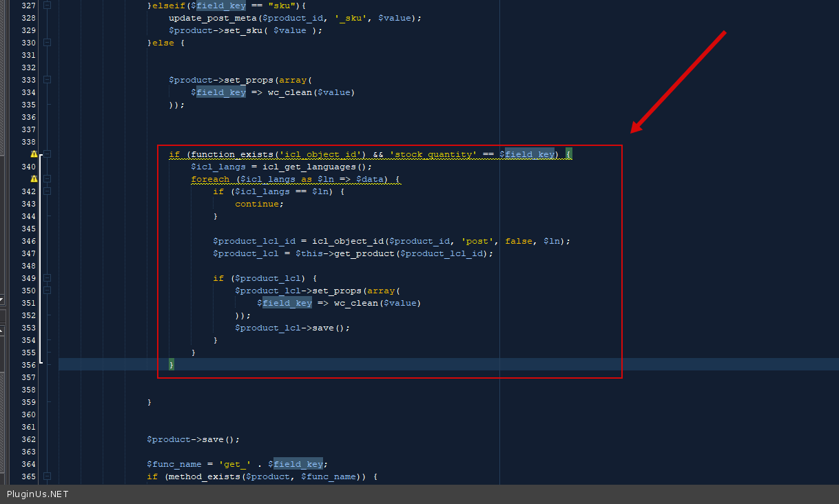Collapse the method_exists fold at line 365
Image resolution: width=839 pixels, height=504 pixels.
tap(48, 476)
